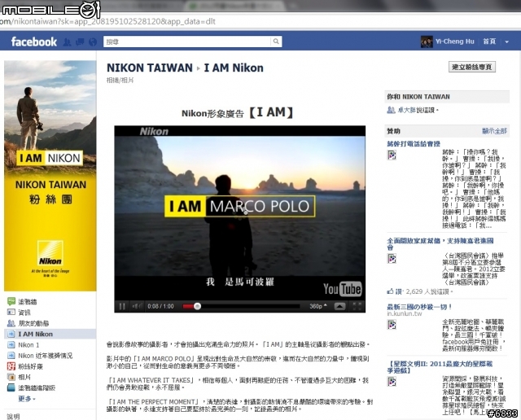521x420 pixels.
Task: Click ad image for 陳嘉君 ad
Action: [x=392, y=259]
